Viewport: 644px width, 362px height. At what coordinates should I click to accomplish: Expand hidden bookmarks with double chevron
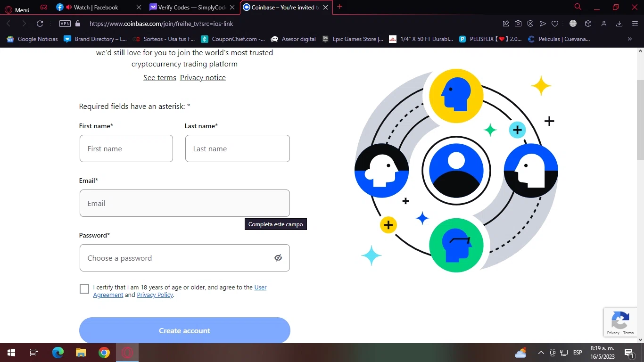coord(630,39)
